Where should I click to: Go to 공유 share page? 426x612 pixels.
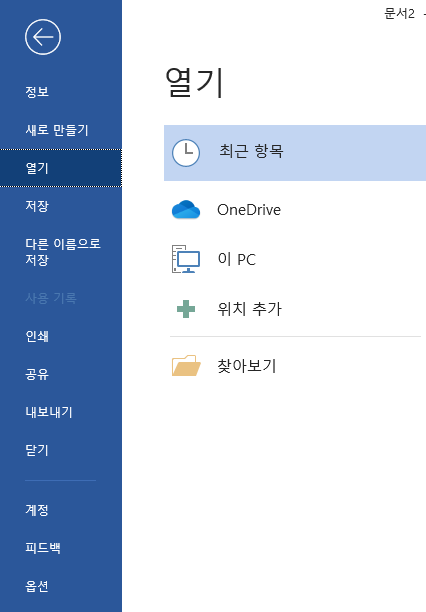tap(61, 374)
